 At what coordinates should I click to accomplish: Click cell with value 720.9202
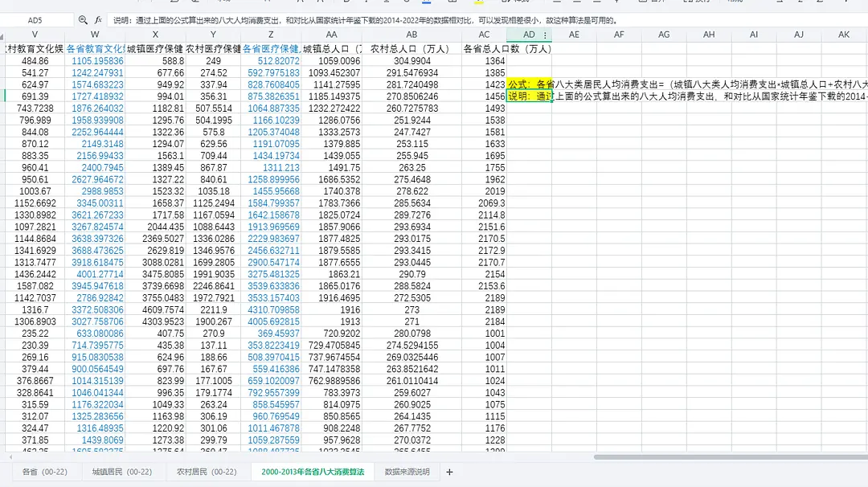tap(332, 334)
